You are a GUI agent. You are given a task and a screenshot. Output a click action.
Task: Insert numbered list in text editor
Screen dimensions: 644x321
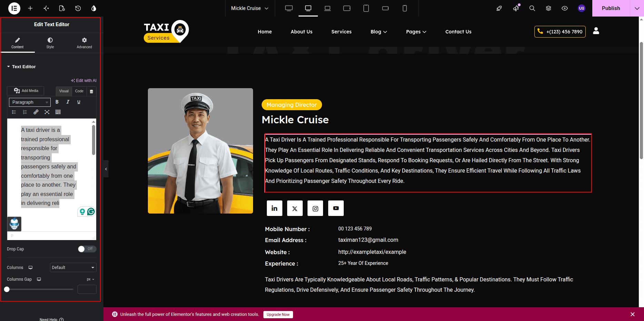(25, 112)
